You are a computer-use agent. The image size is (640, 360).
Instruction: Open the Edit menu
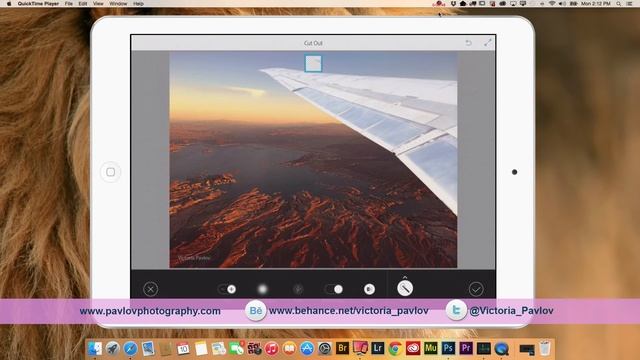click(83, 3)
